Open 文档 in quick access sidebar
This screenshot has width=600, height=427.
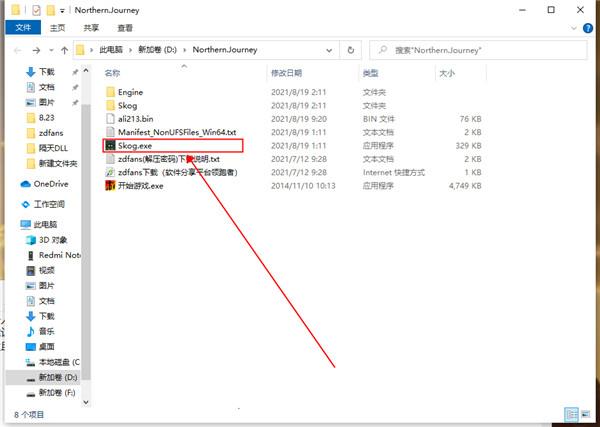coord(47,87)
